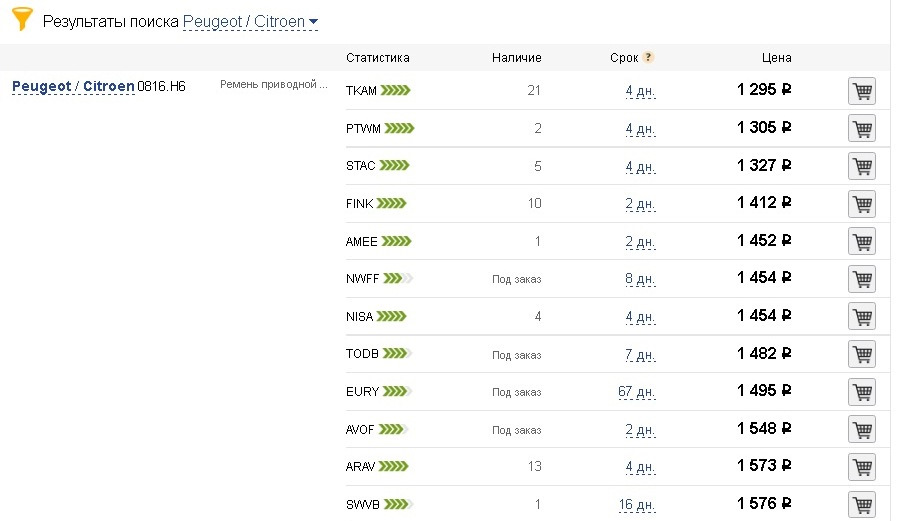
Task: Click the Срок help question mark icon
Action: [648, 57]
